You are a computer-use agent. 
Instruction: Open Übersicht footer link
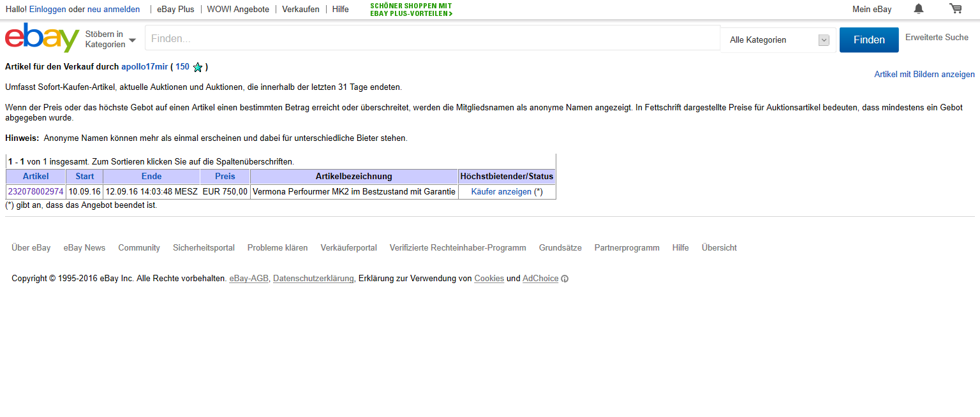point(719,248)
